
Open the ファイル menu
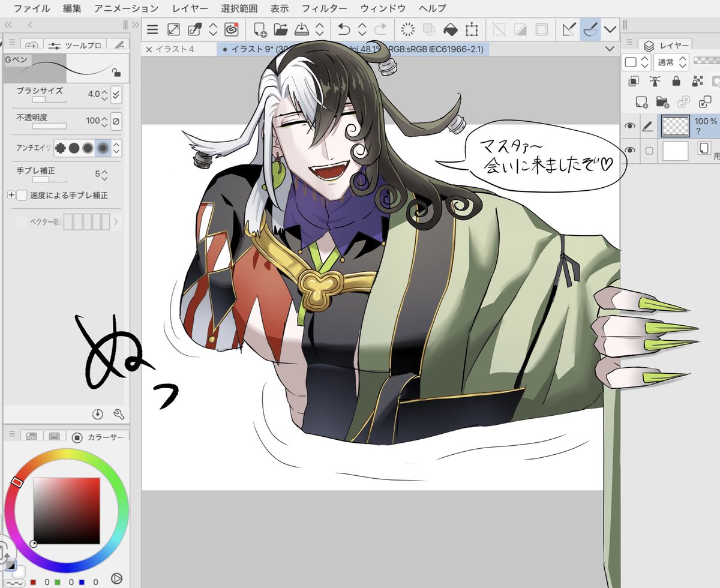[x=32, y=8]
